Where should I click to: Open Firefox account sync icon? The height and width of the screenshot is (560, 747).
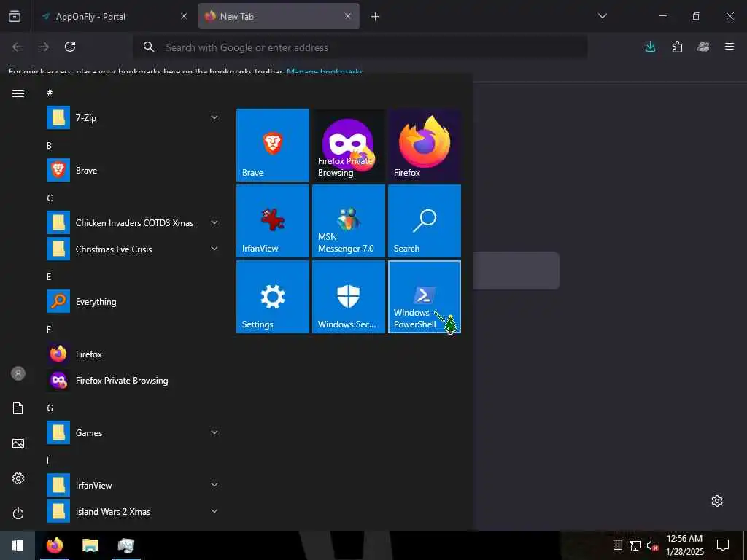coord(703,47)
